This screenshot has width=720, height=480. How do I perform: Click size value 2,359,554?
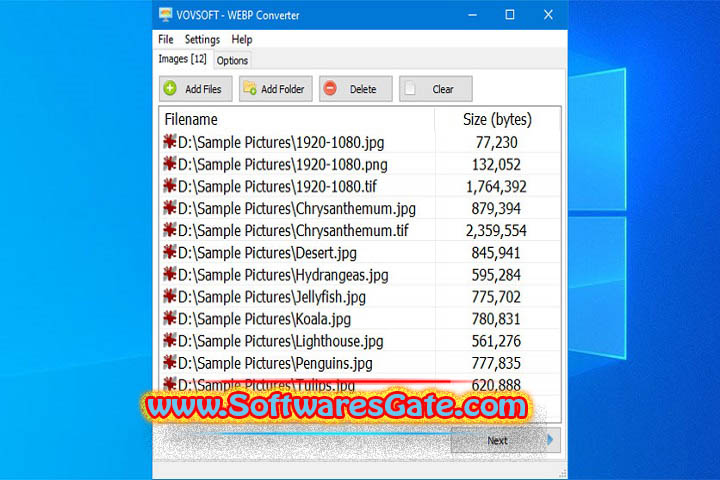(x=496, y=231)
